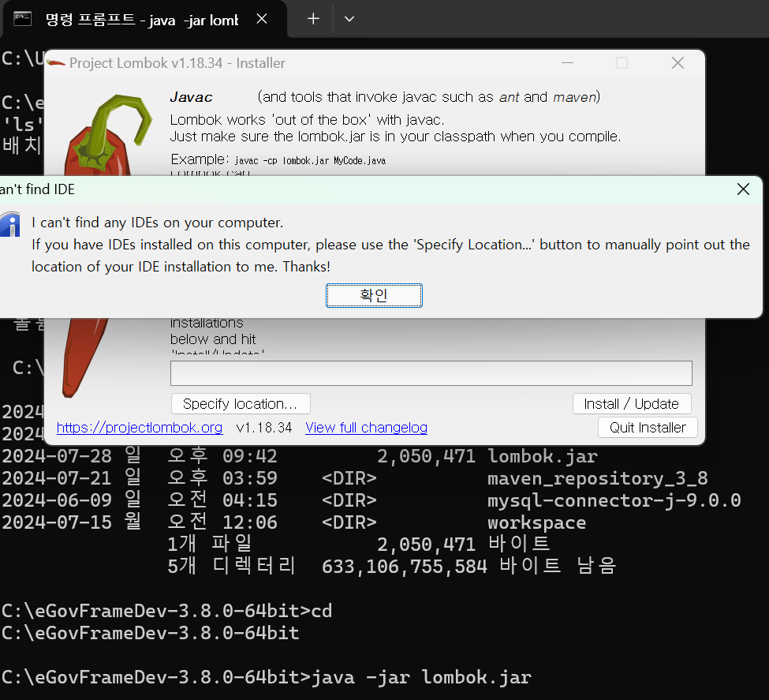This screenshot has width=769, height=700.
Task: Click the Javac heading in installer
Action: [x=192, y=97]
